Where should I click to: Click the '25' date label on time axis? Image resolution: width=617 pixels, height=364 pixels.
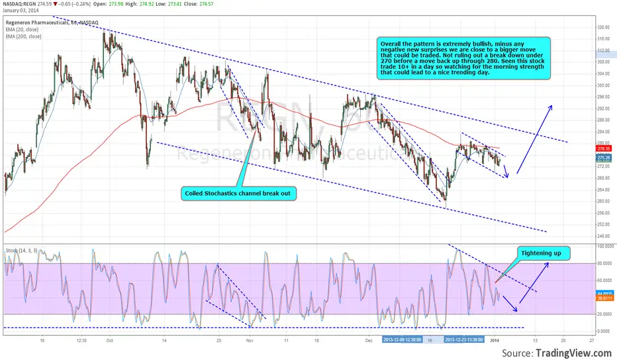(x=218, y=340)
